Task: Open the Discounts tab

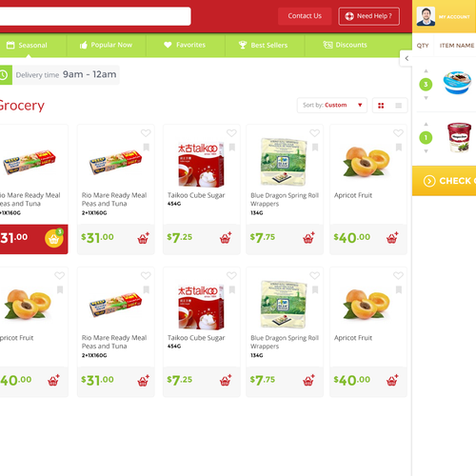Action: click(345, 45)
